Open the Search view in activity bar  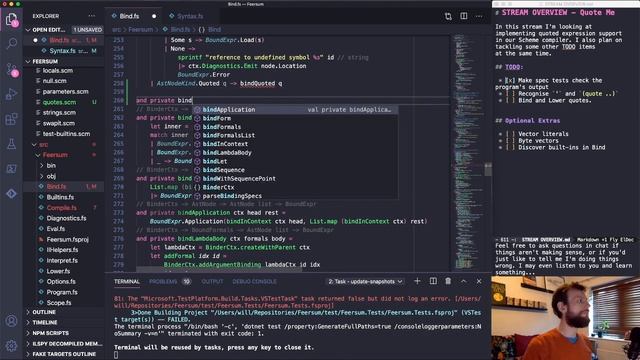coord(11,43)
